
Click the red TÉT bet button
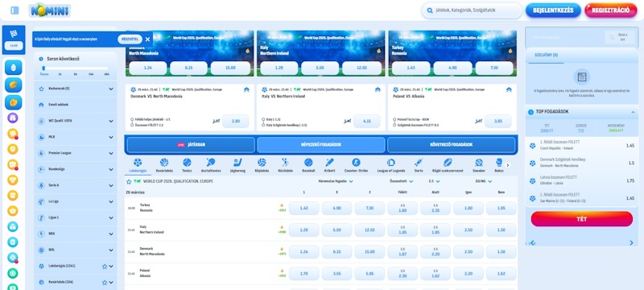point(581,219)
